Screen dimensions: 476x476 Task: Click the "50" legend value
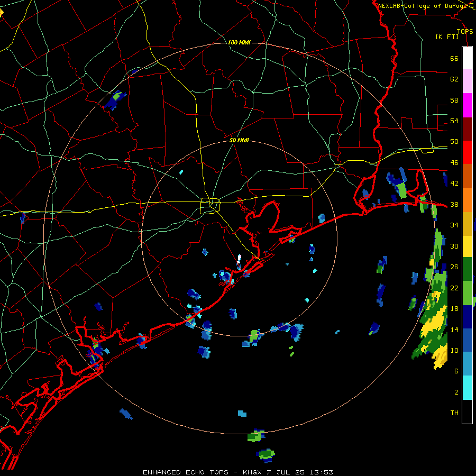(x=454, y=142)
